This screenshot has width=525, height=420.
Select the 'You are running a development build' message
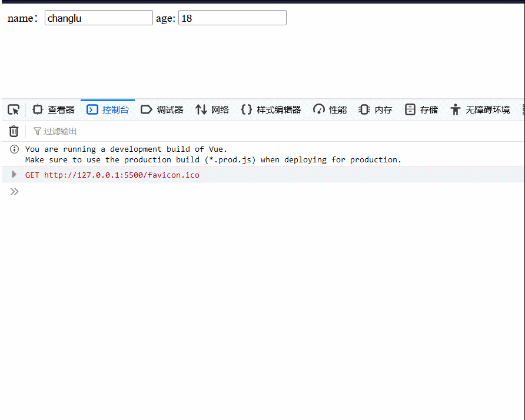[x=126, y=149]
